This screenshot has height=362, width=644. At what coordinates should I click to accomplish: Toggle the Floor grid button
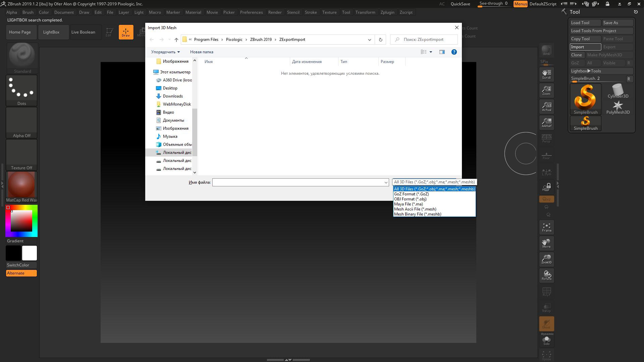pyautogui.click(x=546, y=156)
